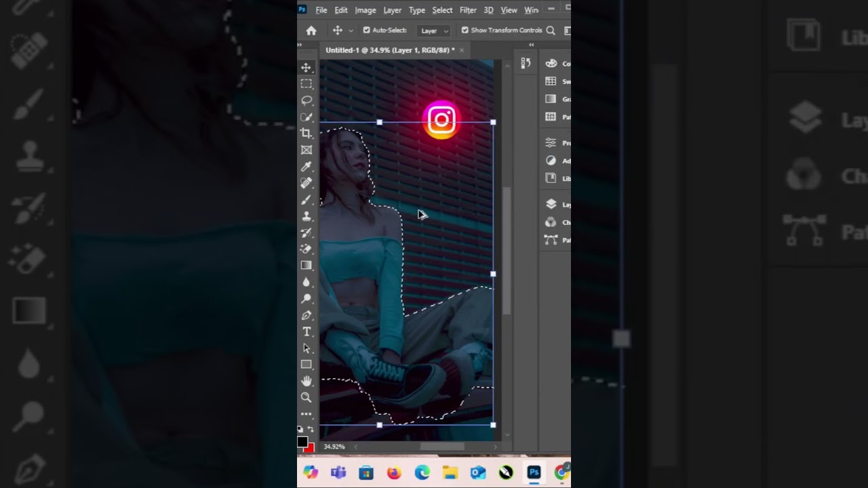Select the Rectangular Marquee tool
Screen dimensions: 868x488
(x=307, y=84)
